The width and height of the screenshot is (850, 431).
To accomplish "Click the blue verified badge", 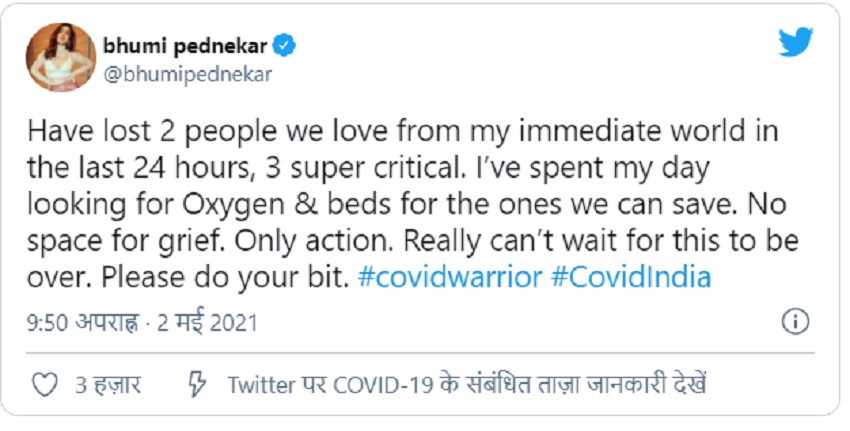I will 285,47.
